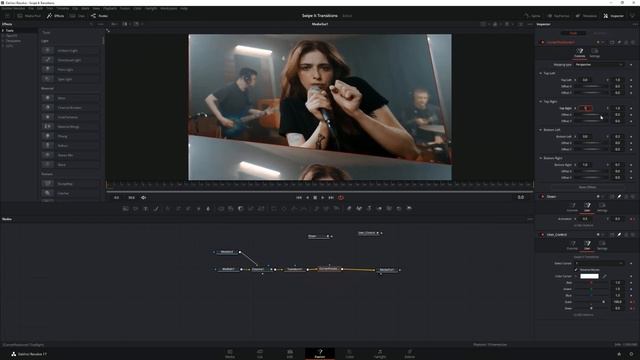Switch to the Deliver page
The image size is (640, 360).
pos(409,353)
